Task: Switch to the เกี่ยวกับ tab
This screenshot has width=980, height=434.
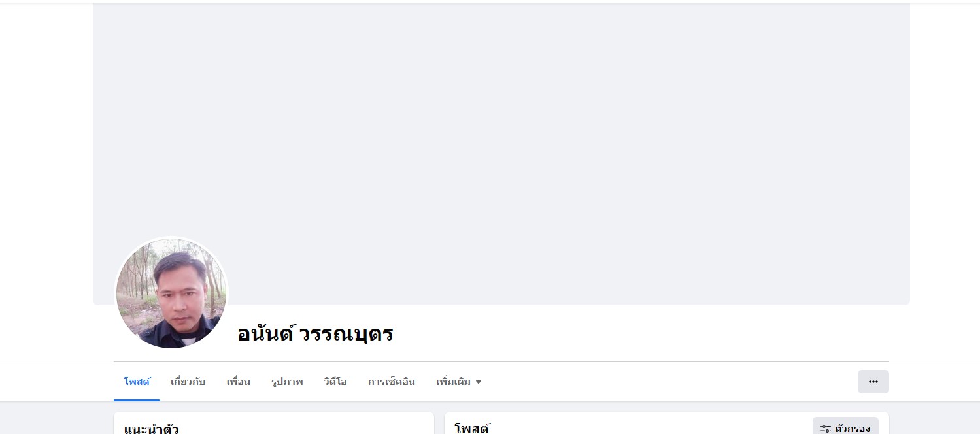Action: [188, 382]
